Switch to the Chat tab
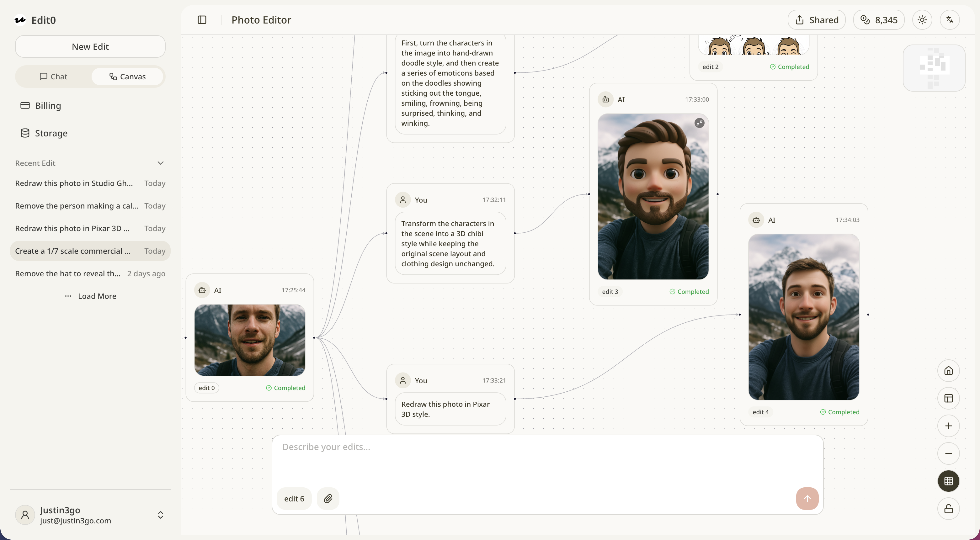The width and height of the screenshot is (980, 540). coord(54,77)
